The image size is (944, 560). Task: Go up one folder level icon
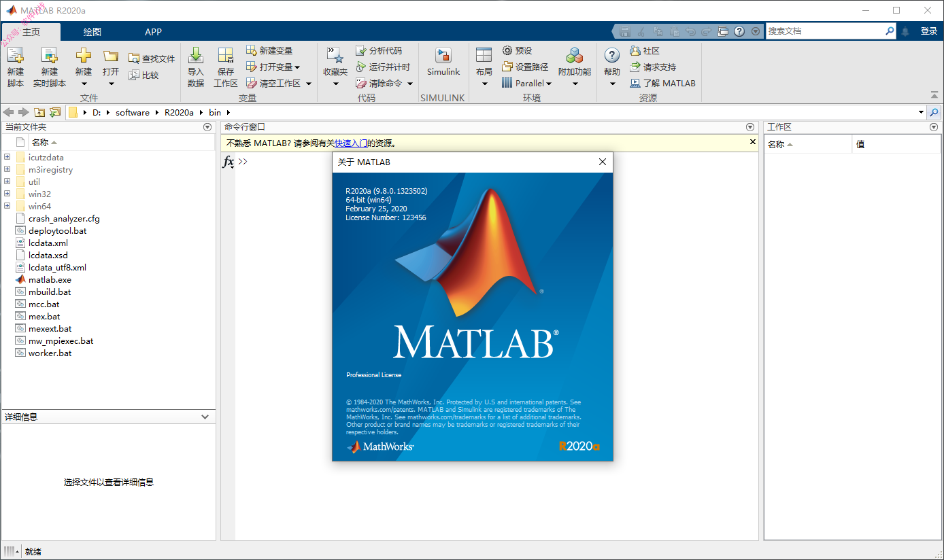click(x=39, y=112)
